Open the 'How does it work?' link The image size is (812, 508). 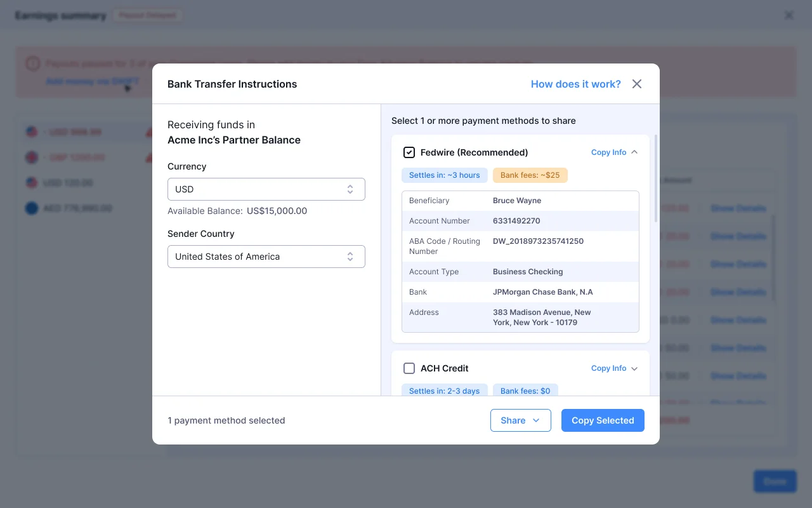point(575,83)
